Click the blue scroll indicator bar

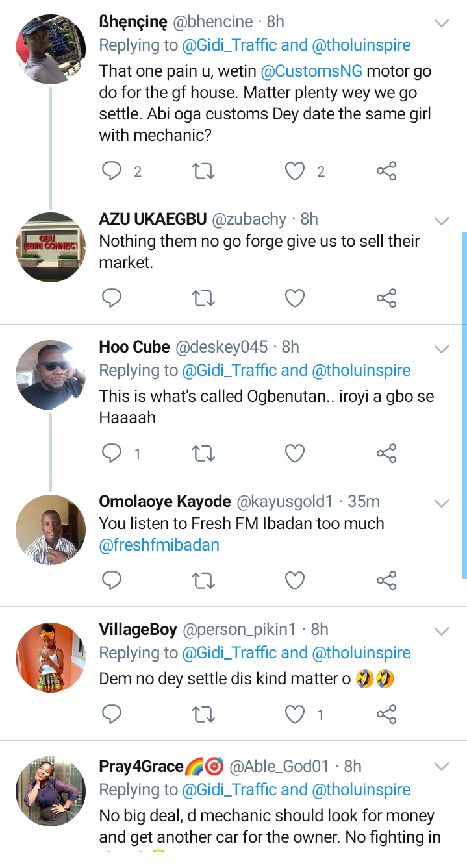coord(464,404)
